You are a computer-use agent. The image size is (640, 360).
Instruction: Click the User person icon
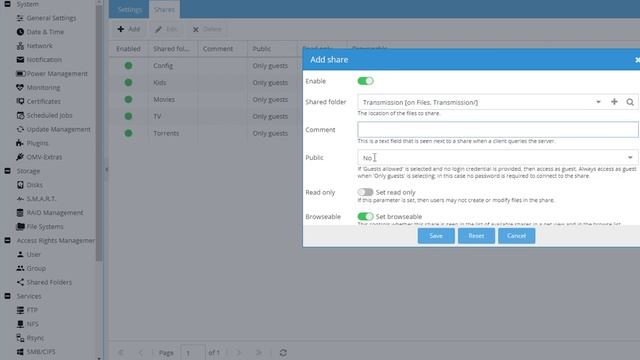point(20,254)
